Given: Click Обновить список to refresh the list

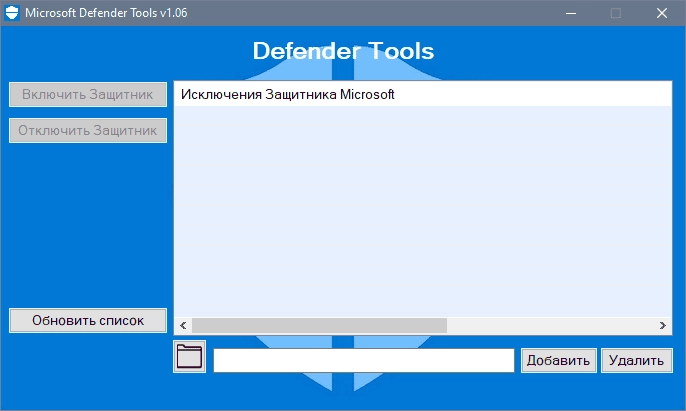Looking at the screenshot, I should [x=88, y=320].
